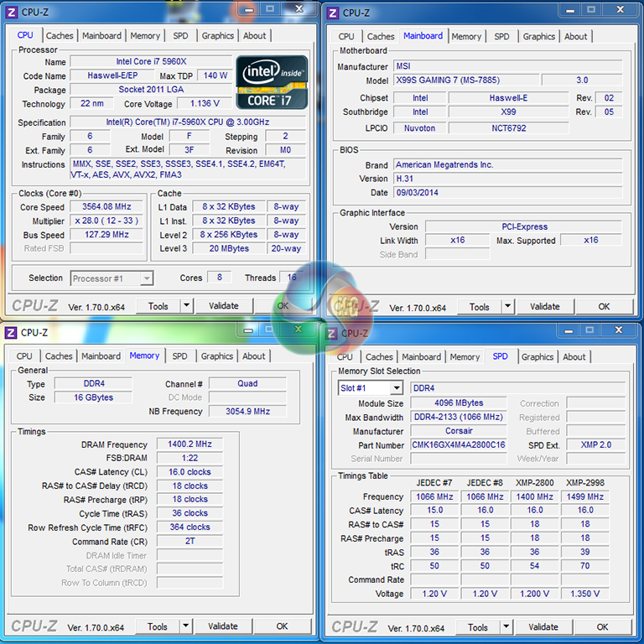Go to the About tab in the SPD window
The width and height of the screenshot is (644, 644).
(574, 357)
